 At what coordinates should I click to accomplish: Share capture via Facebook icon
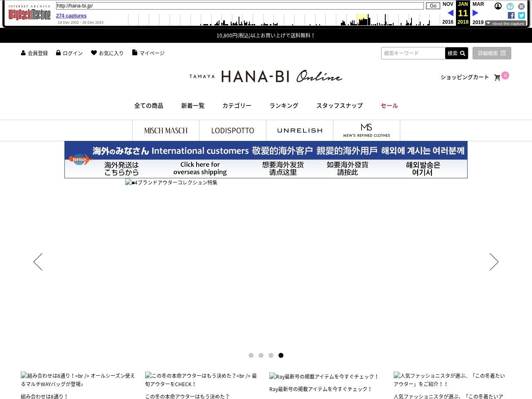tap(511, 15)
